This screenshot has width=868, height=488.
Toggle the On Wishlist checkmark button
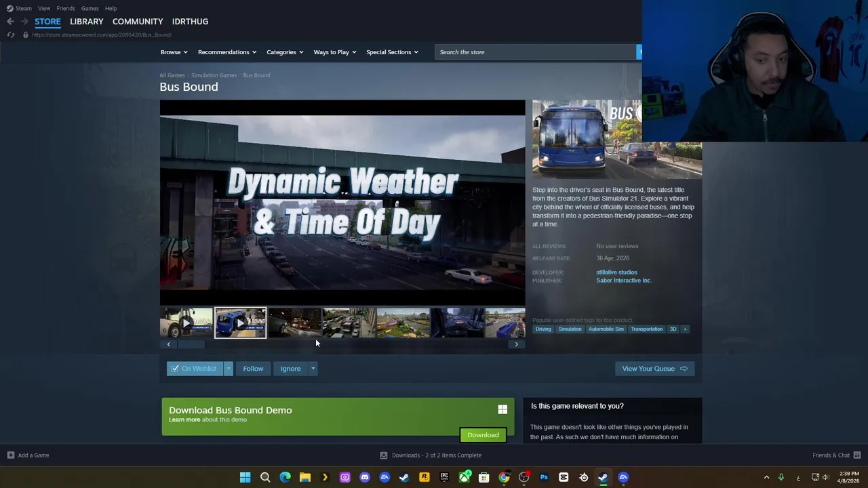click(195, 369)
